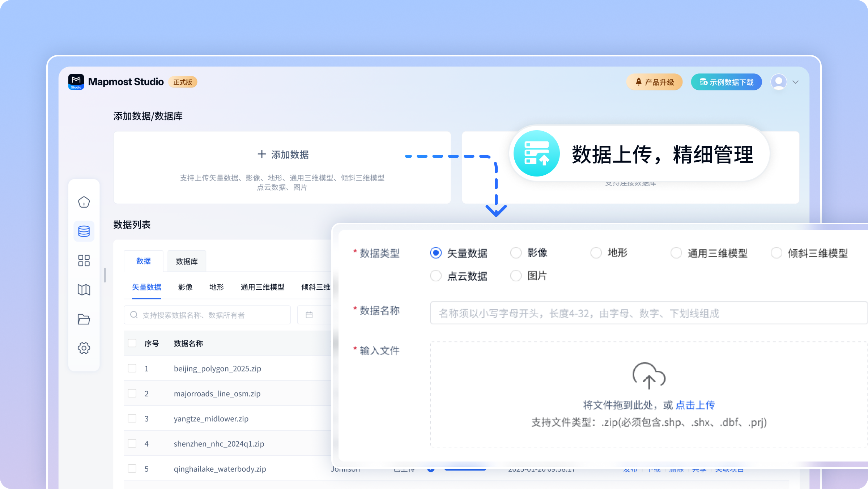Open the map icon in sidebar
Screen dimensions: 868x489
point(84,290)
